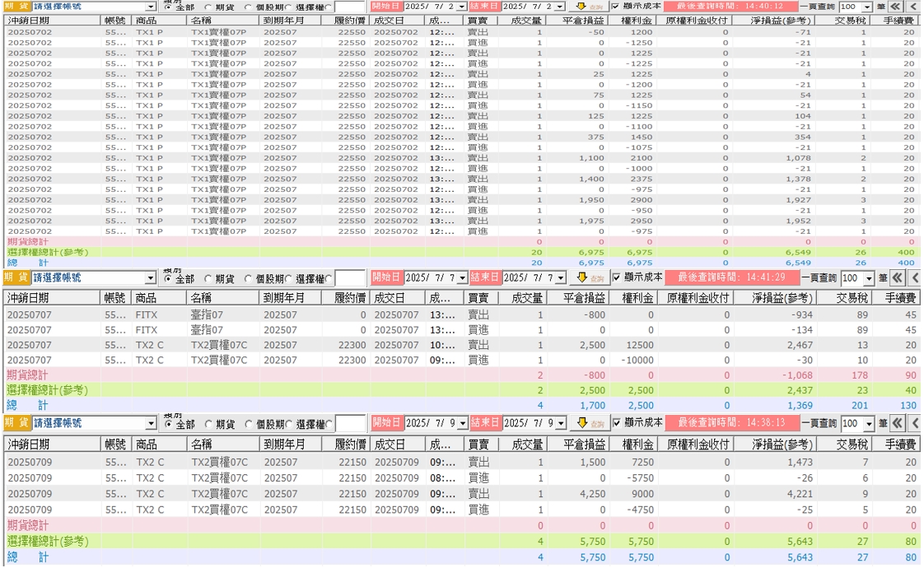This screenshot has height=568, width=924.
Task: Toggle 顯示成本 checkbox in the 7/7 panel
Action: click(617, 277)
